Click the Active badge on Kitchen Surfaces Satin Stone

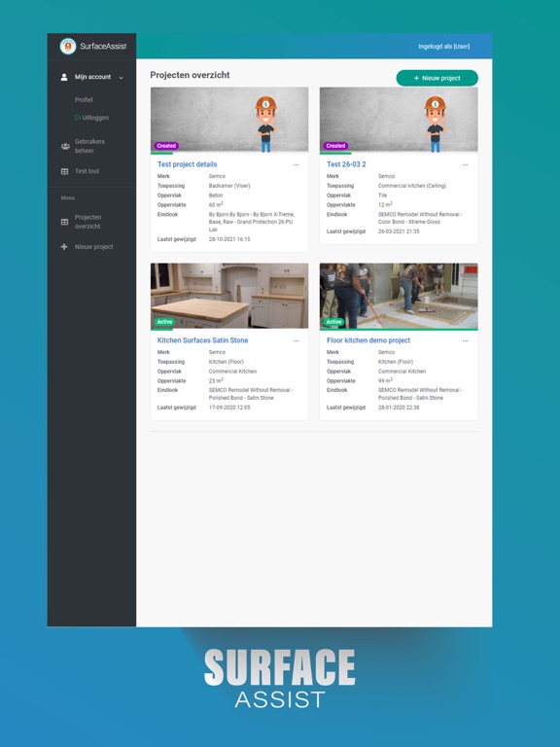[x=164, y=322]
